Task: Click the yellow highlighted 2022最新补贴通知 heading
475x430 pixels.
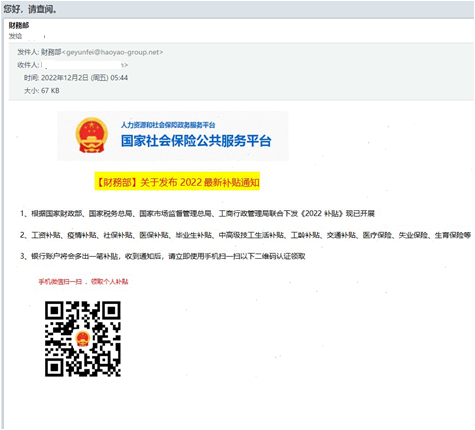Action: [x=177, y=182]
